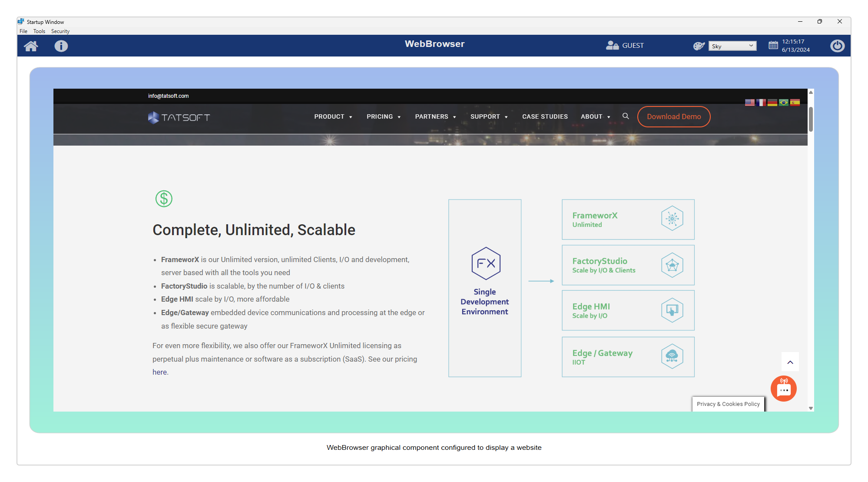Switch language using the Brazilian flag
This screenshot has height=482, width=868.
click(x=784, y=103)
